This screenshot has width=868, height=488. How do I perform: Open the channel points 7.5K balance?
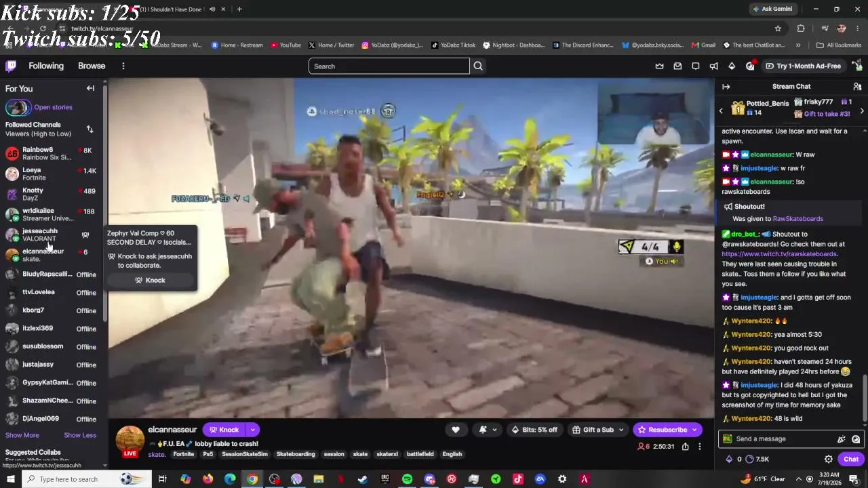(x=757, y=459)
